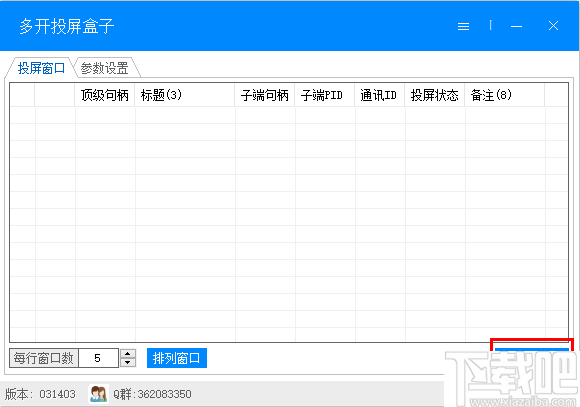
Task: Open the hamburger menu in title bar
Action: pos(463,26)
